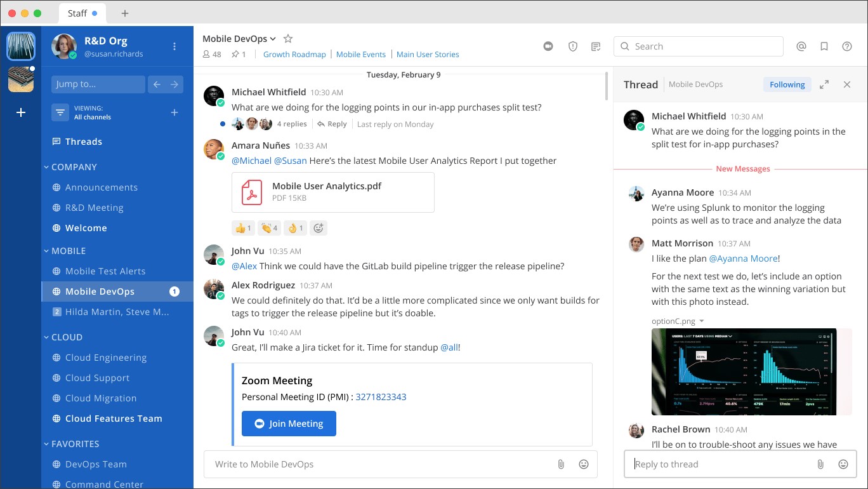Click the Search field in the header
Screen dimensions: 868x489
pos(698,46)
